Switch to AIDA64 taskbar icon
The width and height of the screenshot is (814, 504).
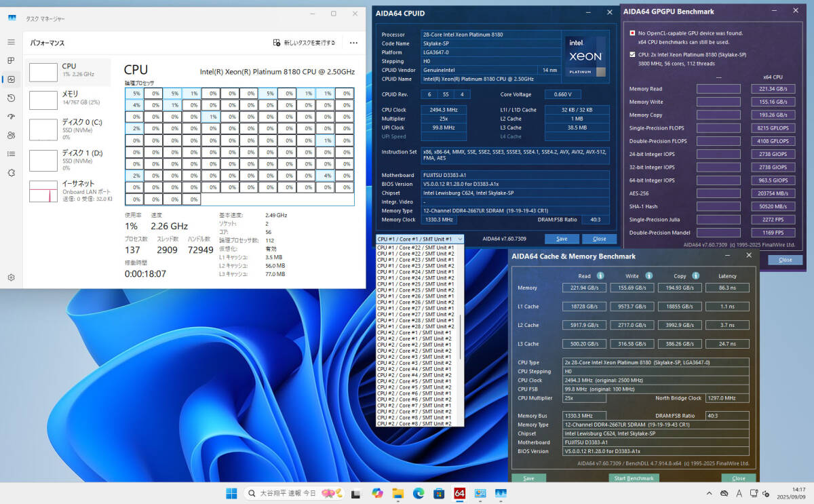(x=459, y=493)
